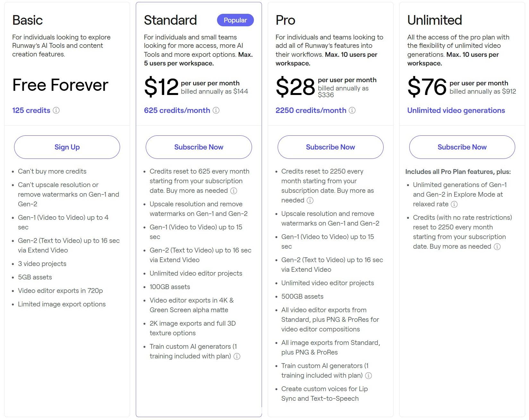The height and width of the screenshot is (420, 529).
Task: Click the '125 credits' link
Action: [31, 110]
